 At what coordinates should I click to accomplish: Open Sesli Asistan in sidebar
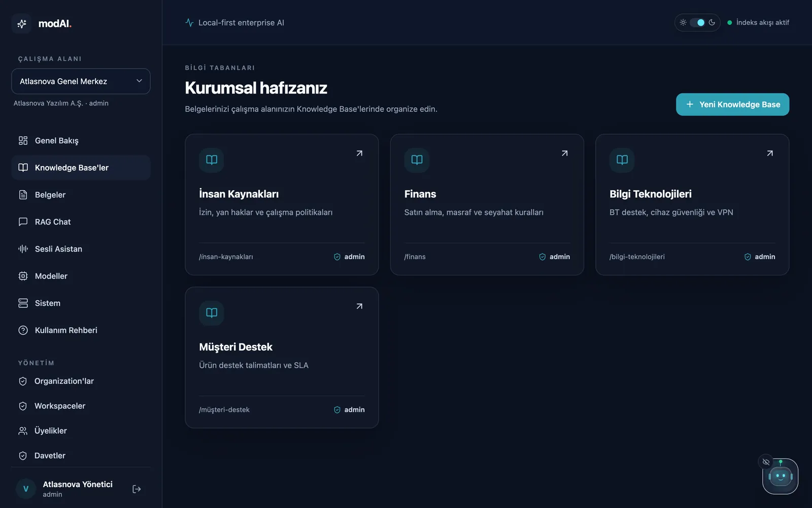pyautogui.click(x=81, y=249)
